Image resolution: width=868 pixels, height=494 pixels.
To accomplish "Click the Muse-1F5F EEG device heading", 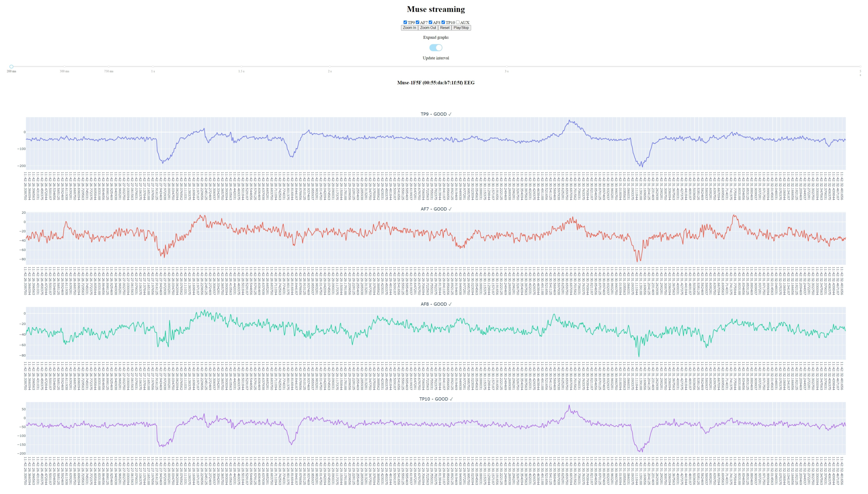I will coord(436,83).
